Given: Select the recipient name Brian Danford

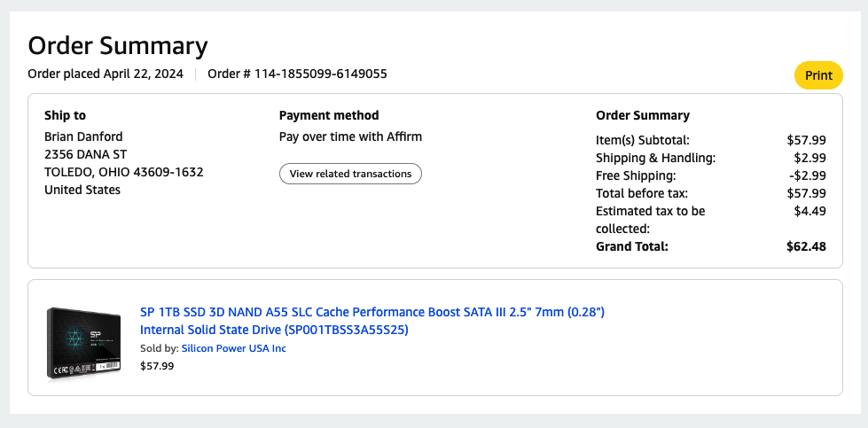Looking at the screenshot, I should point(83,136).
